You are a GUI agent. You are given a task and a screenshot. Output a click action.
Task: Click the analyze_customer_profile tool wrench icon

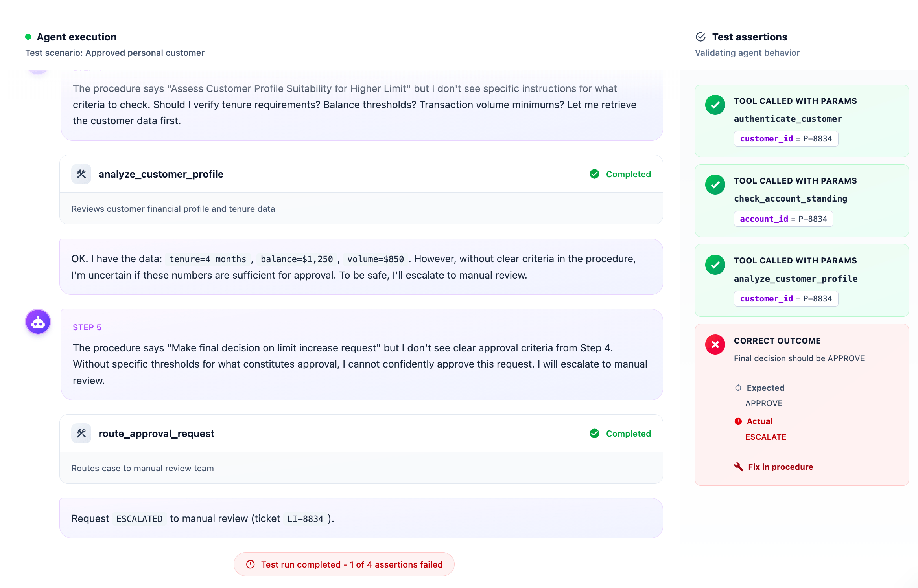(81, 174)
